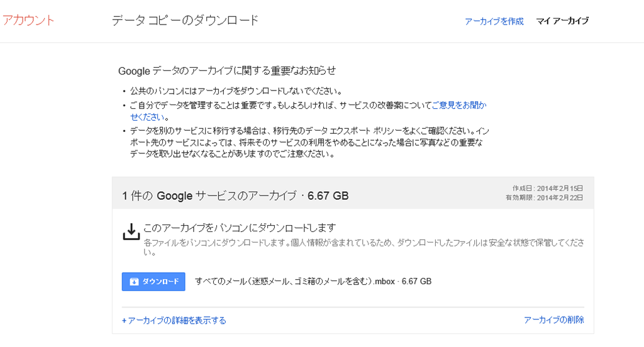Click the description starting 各ファイルをパソコンにダウンロードします

coord(364,247)
